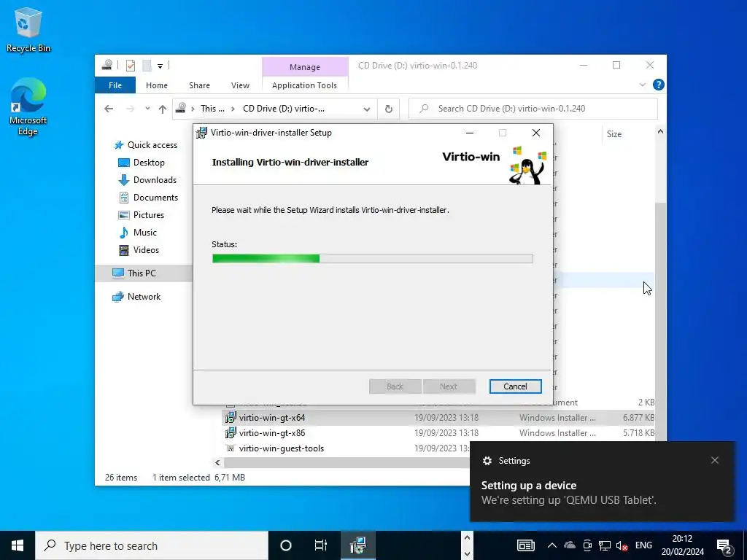Screen dimensions: 747x560
Task: Open the clock and date flyout
Action: [x=683, y=545]
